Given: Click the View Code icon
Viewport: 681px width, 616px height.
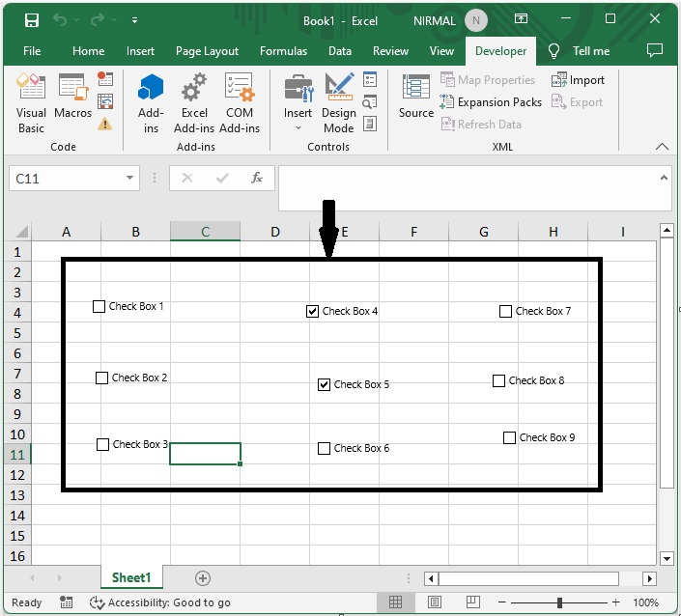Looking at the screenshot, I should [x=370, y=101].
